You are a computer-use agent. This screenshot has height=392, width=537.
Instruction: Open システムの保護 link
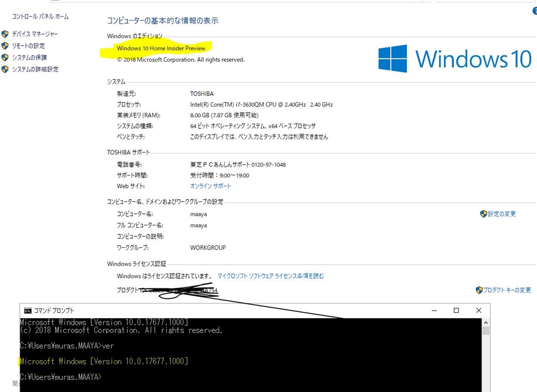pyautogui.click(x=29, y=57)
